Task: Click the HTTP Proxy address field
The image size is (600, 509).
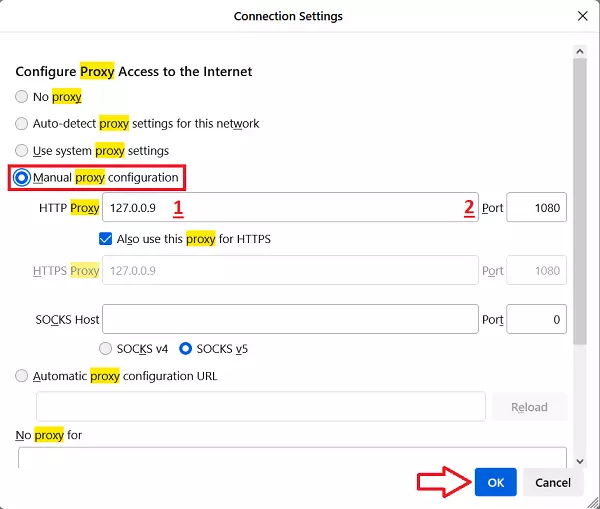Action: tap(290, 208)
